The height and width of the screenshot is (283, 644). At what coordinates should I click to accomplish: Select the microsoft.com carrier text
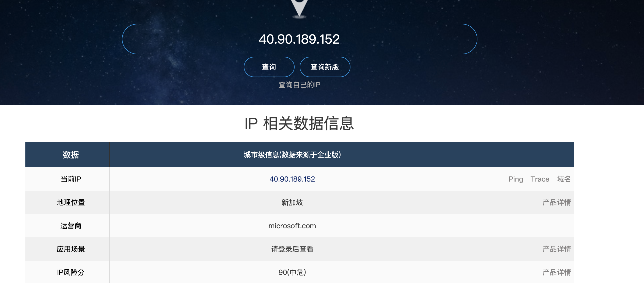pos(292,226)
